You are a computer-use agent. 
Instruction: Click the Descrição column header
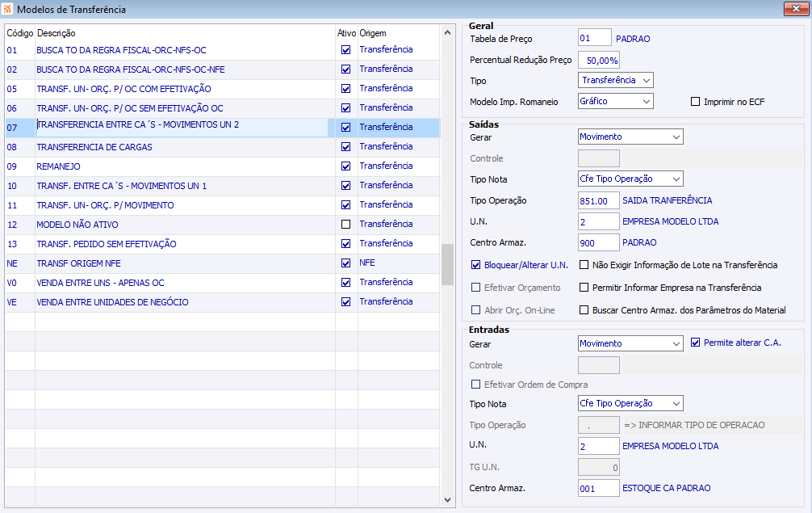(x=56, y=33)
